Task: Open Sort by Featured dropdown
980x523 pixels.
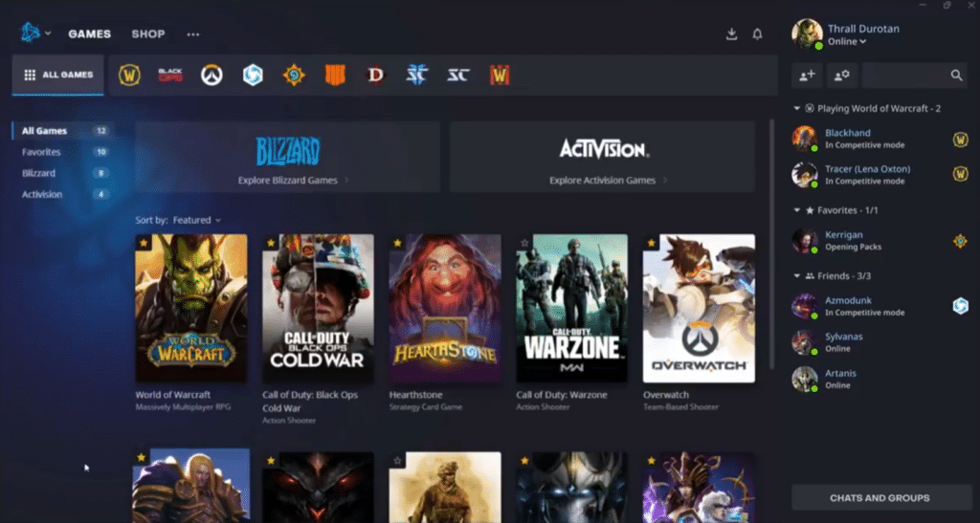Action: (x=197, y=220)
